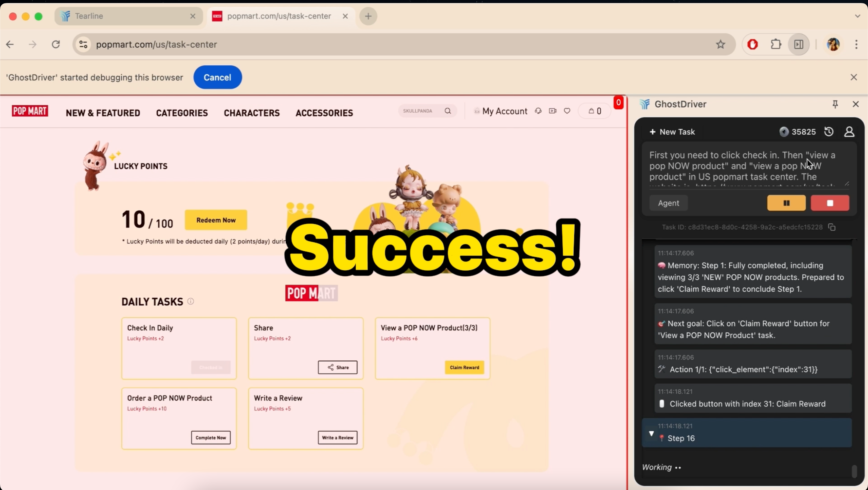Bookmark this page with the star icon

coord(720,44)
